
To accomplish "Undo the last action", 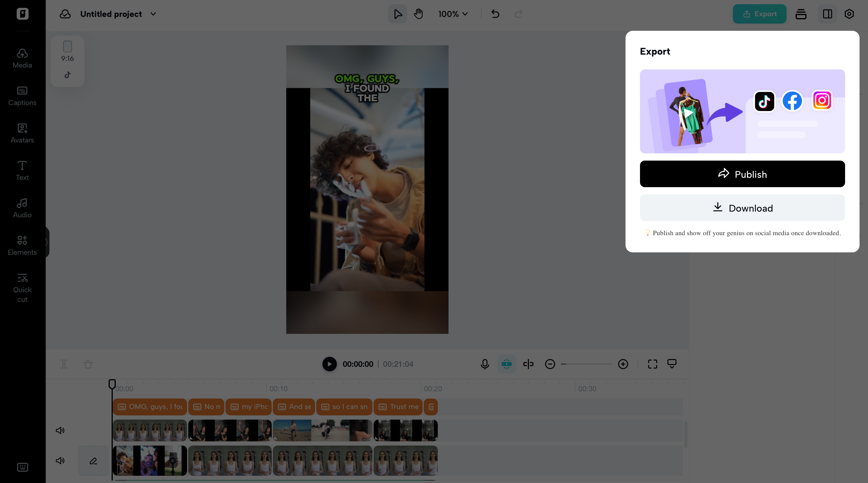I will pos(495,14).
